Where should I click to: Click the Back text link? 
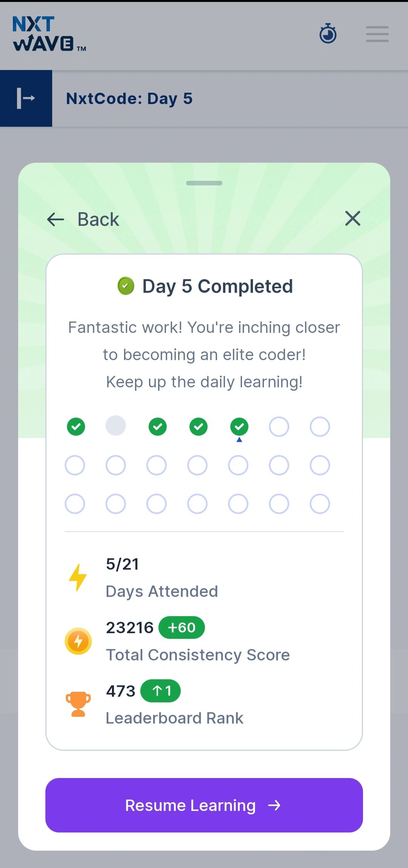click(x=98, y=219)
